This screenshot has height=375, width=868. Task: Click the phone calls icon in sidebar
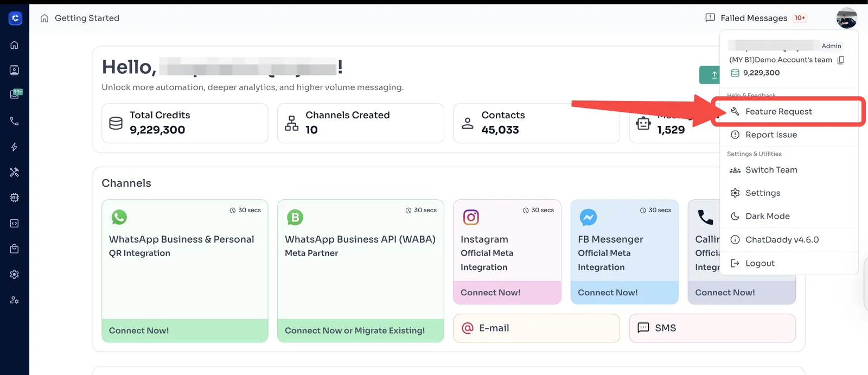pyautogui.click(x=15, y=121)
